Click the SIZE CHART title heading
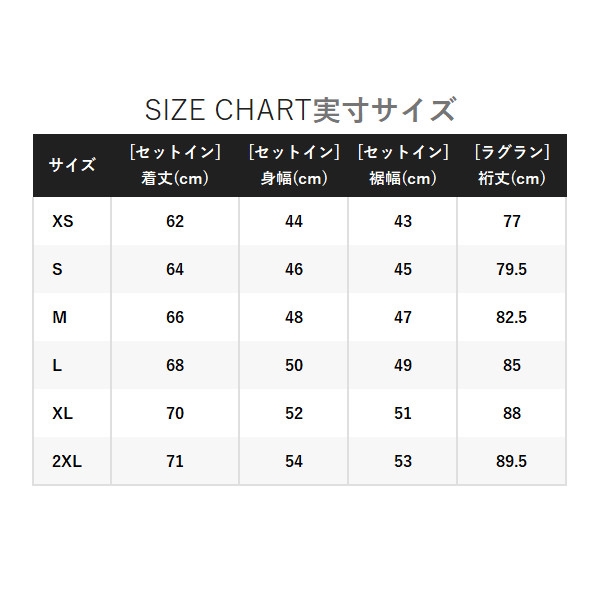Viewport: 600px width, 600px height. pyautogui.click(x=300, y=110)
